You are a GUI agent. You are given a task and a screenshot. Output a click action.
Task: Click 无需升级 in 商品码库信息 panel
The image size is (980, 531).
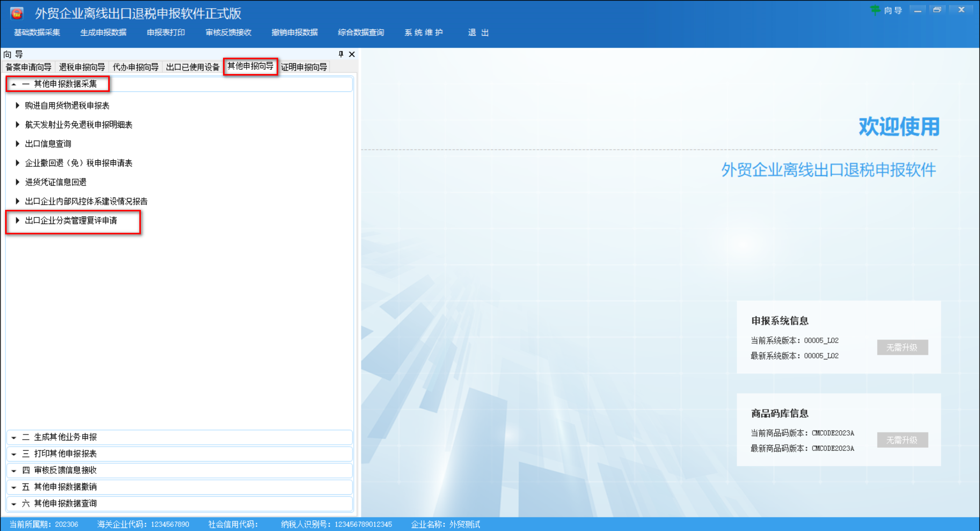[902, 440]
